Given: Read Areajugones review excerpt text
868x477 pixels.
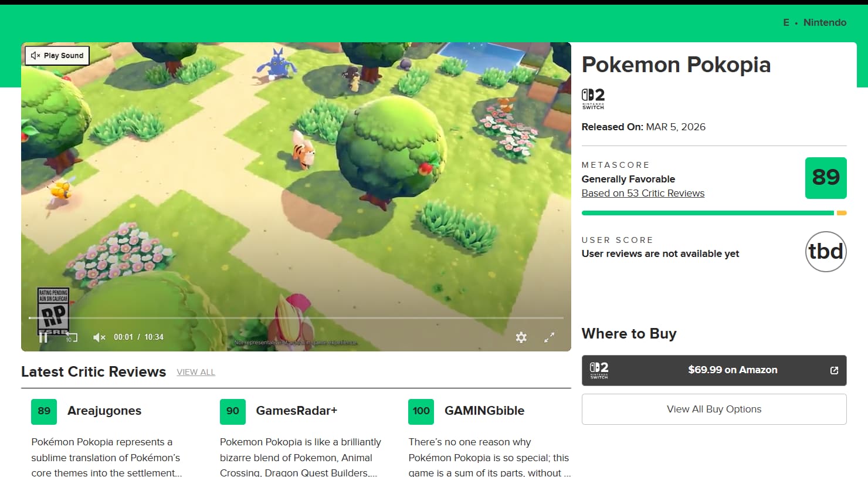Looking at the screenshot, I should point(106,458).
